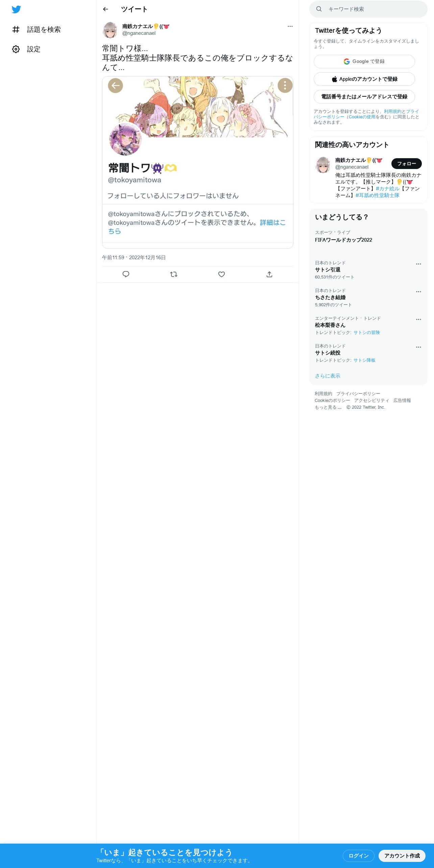This screenshot has width=434, height=868.
Task: Open footer アクセシビリティ link
Action: (372, 401)
